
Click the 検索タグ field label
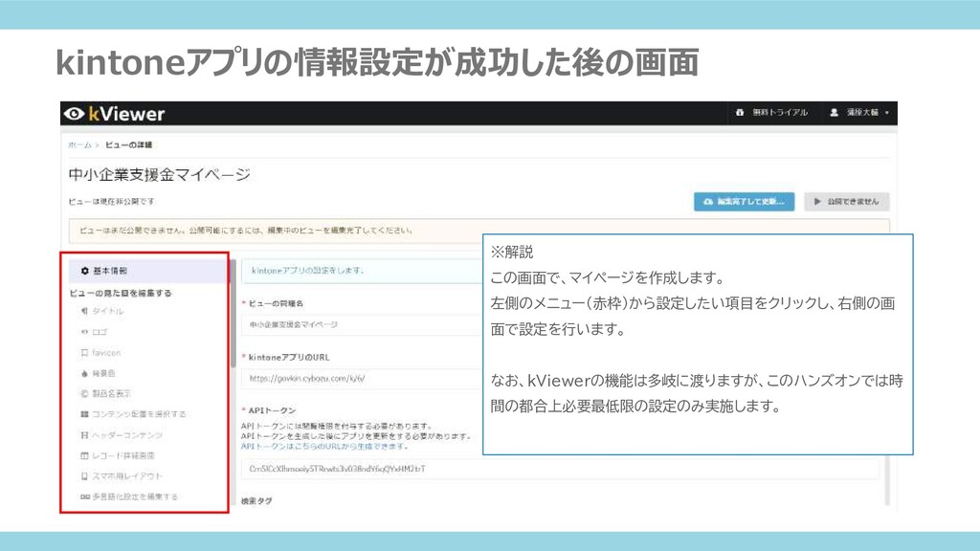[x=256, y=501]
